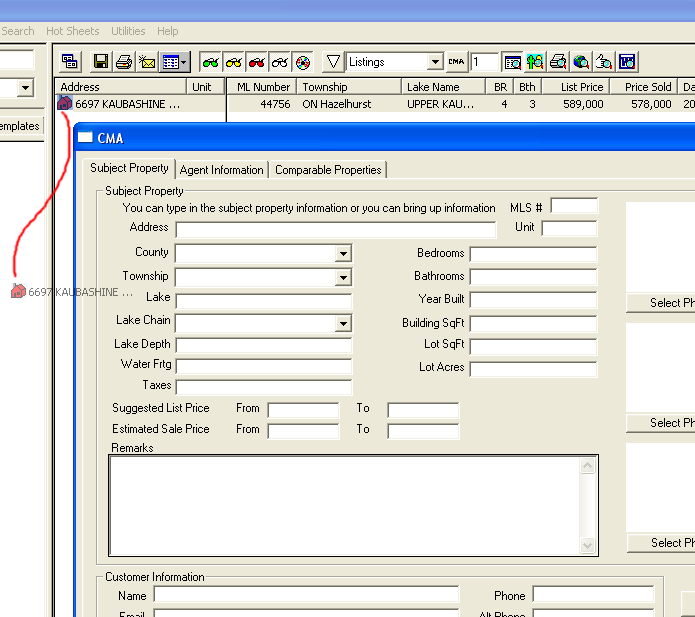Click the Bedrooms input field

(x=533, y=254)
